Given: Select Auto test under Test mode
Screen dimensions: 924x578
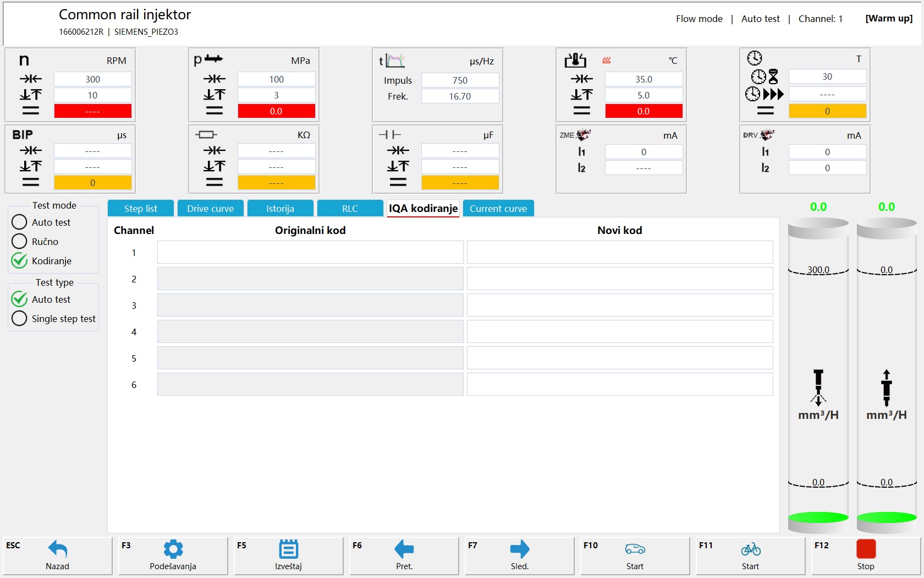Looking at the screenshot, I should pyautogui.click(x=19, y=222).
